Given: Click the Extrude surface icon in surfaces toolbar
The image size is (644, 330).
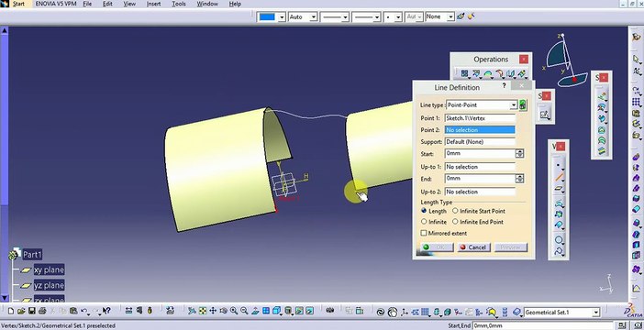Looking at the screenshot, I should (601, 97).
